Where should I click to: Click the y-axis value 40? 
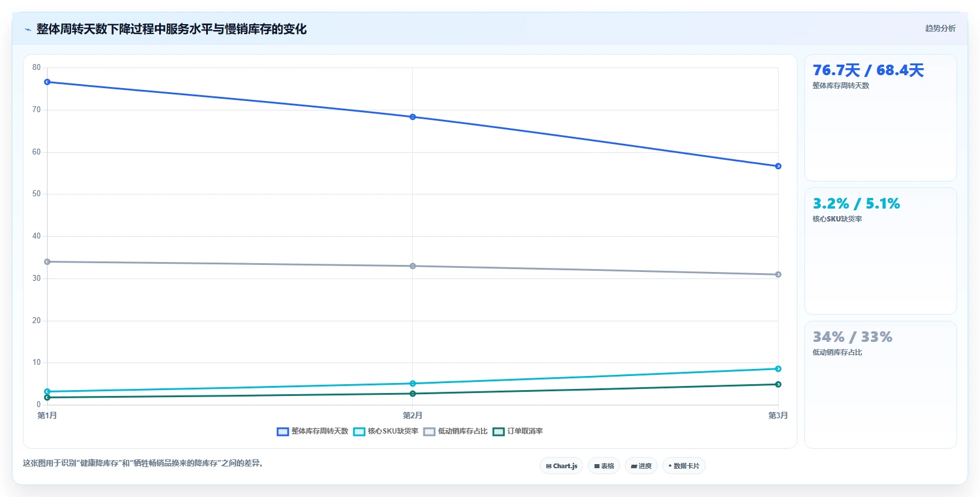point(36,236)
